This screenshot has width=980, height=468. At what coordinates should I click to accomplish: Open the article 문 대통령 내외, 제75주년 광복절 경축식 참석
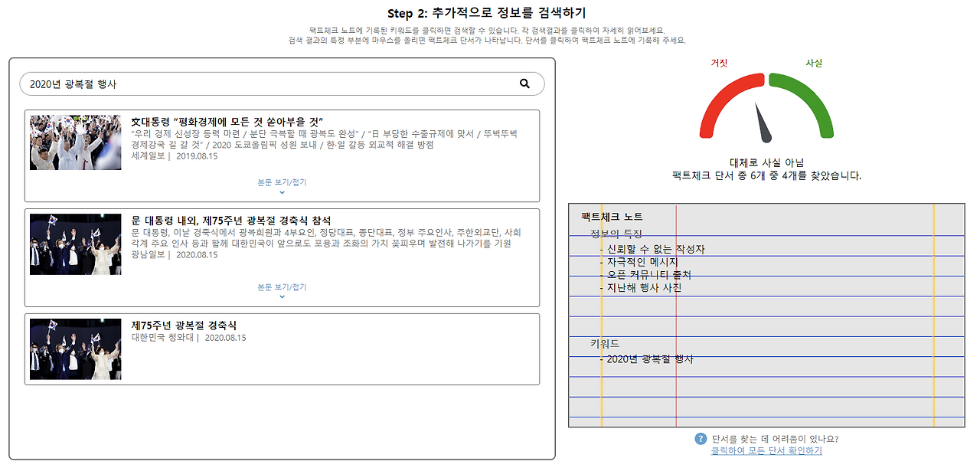tap(230, 218)
